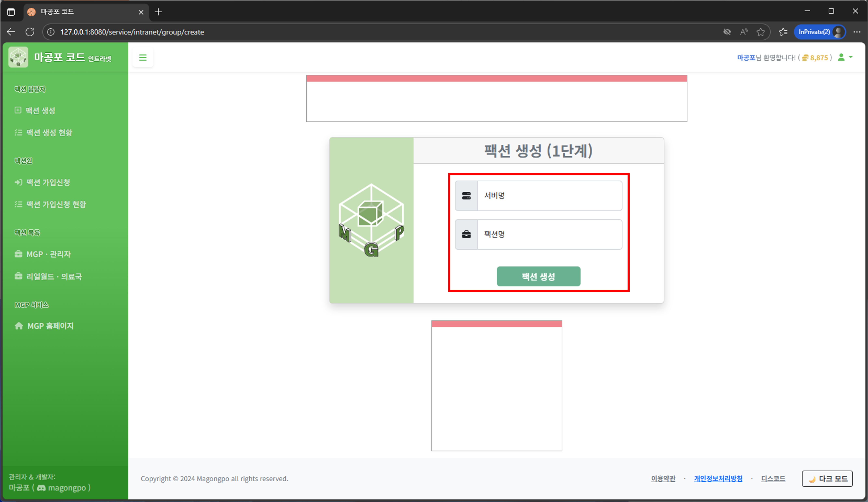The image size is (868, 502).
Task: Click the Discord icon next to magongpo
Action: point(41,488)
